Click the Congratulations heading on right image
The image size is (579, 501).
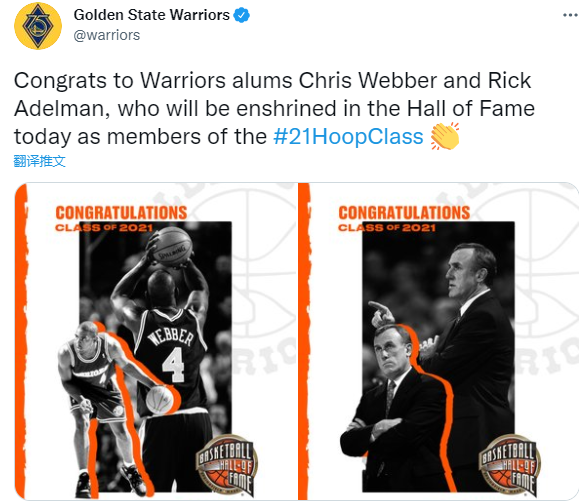coord(404,213)
